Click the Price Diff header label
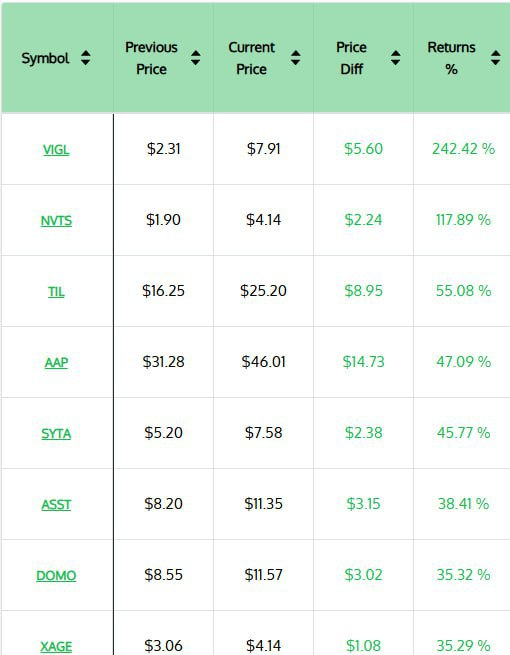 pos(351,58)
